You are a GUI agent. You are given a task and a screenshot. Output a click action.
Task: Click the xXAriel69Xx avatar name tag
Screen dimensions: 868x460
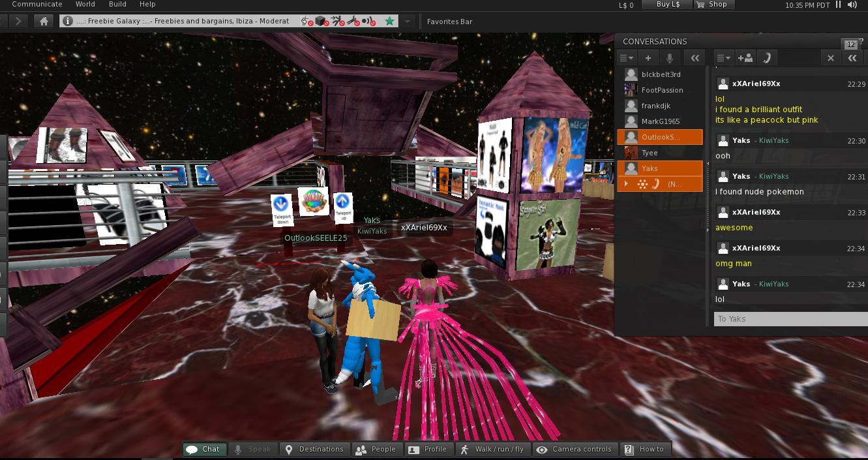click(x=424, y=228)
